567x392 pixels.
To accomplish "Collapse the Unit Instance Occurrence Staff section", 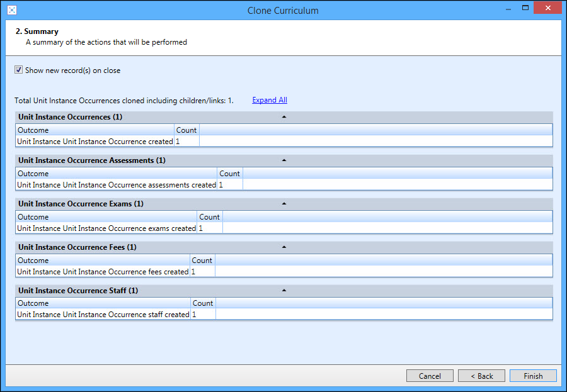I will point(283,290).
